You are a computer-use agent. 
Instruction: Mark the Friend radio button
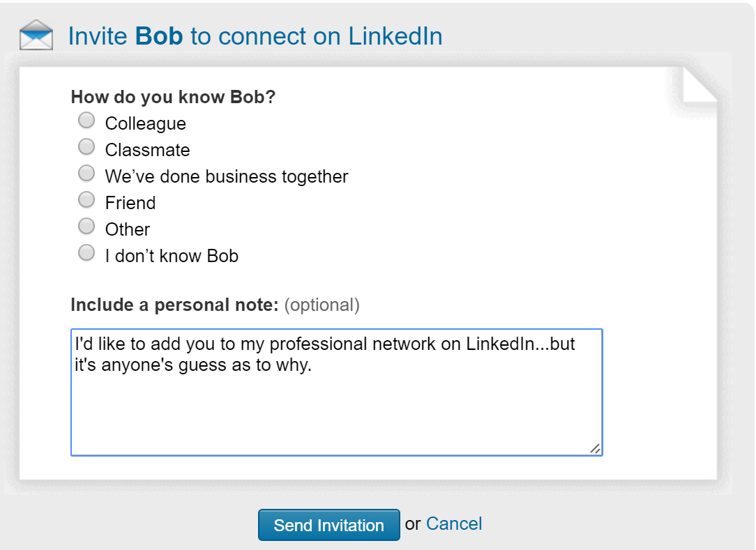coord(86,200)
